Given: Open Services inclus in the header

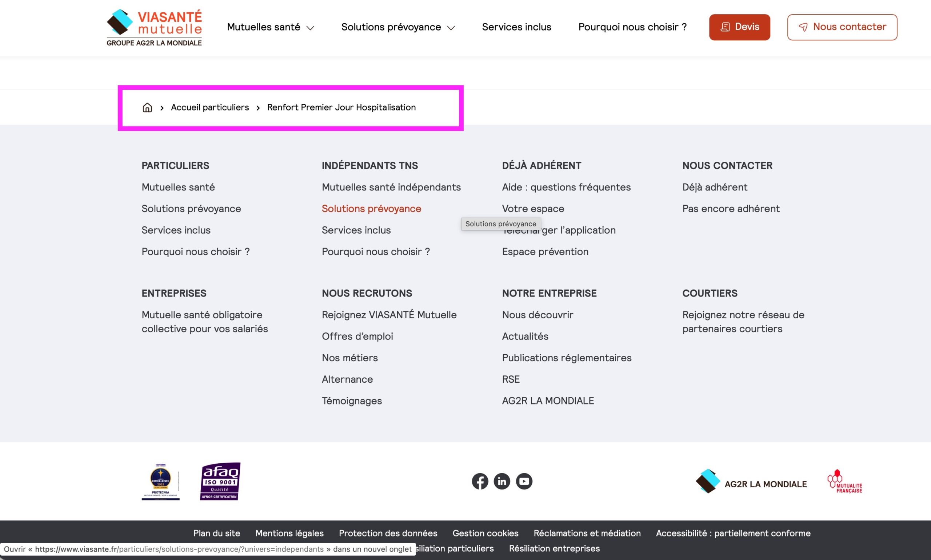Looking at the screenshot, I should point(516,27).
